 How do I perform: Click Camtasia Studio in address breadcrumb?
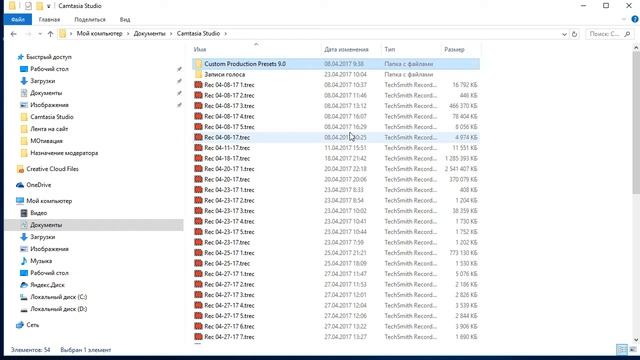198,33
